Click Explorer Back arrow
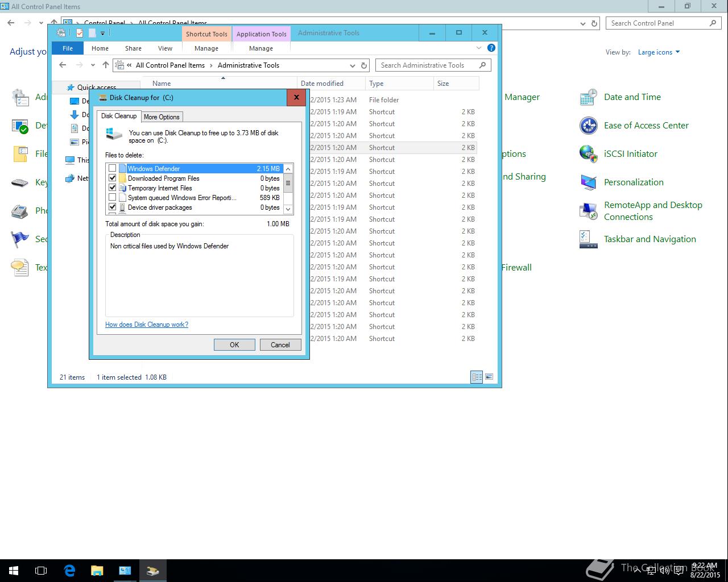The height and width of the screenshot is (582, 728). click(x=63, y=65)
